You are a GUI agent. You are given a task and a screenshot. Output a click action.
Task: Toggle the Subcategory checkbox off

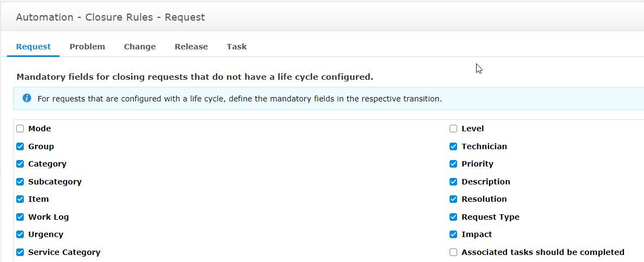coord(20,182)
